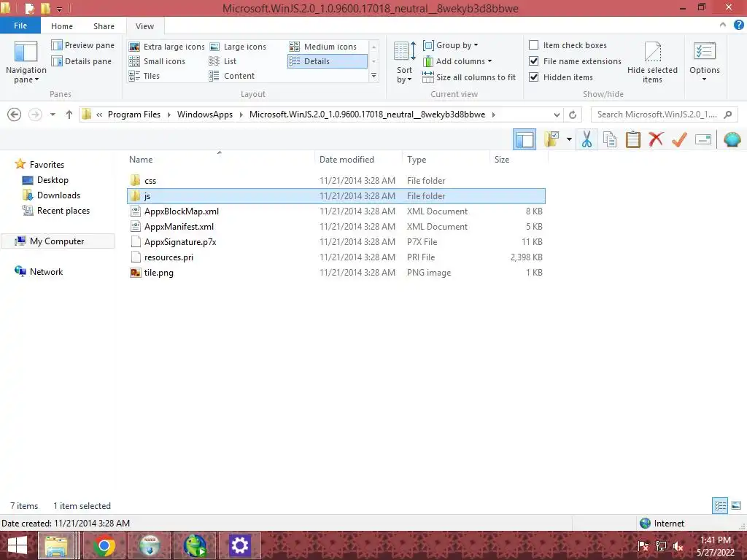Viewport: 747px width, 560px height.
Task: Open the gear settings taskbar app
Action: 239,545
